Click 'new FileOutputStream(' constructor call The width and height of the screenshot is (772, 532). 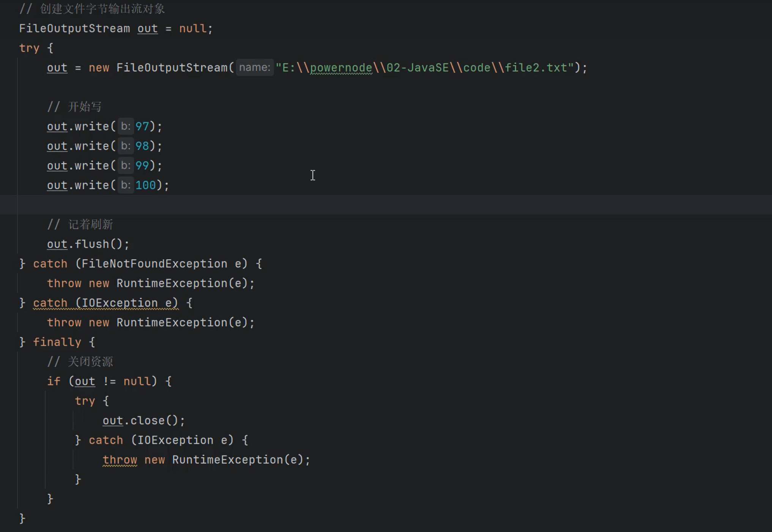pos(161,68)
